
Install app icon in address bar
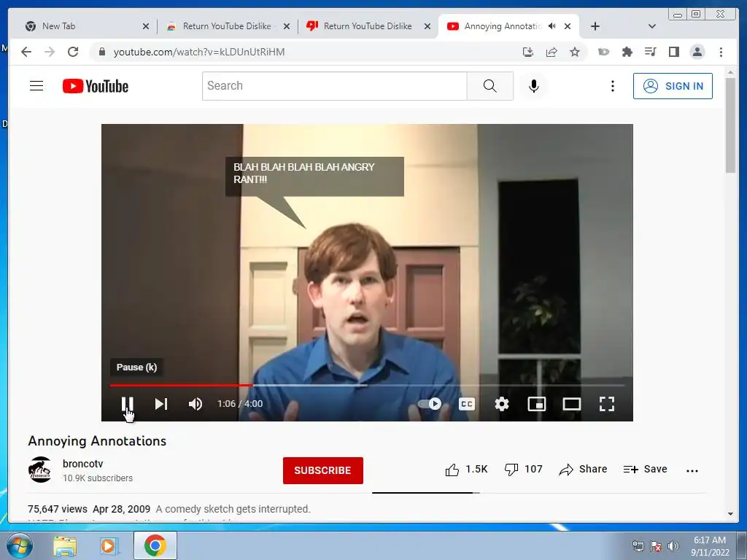tap(528, 52)
